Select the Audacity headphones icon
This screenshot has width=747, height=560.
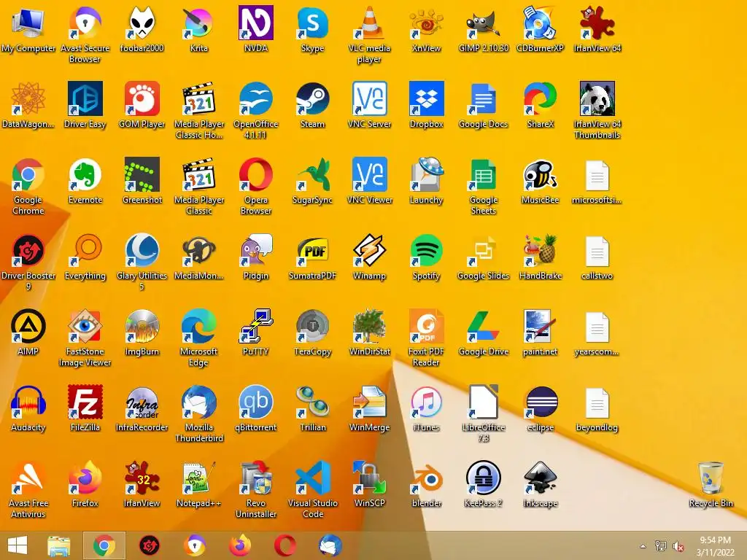click(x=28, y=408)
